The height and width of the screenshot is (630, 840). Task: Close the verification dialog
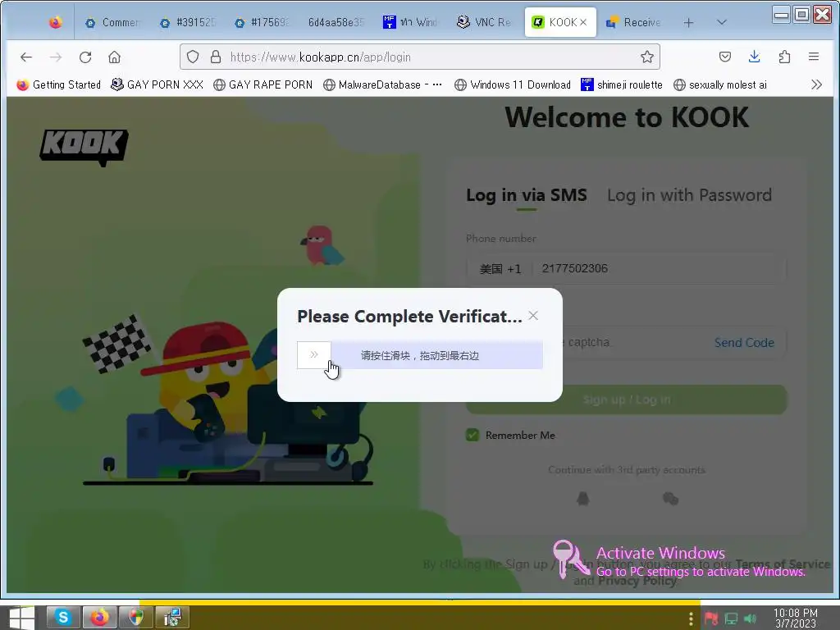tap(533, 316)
